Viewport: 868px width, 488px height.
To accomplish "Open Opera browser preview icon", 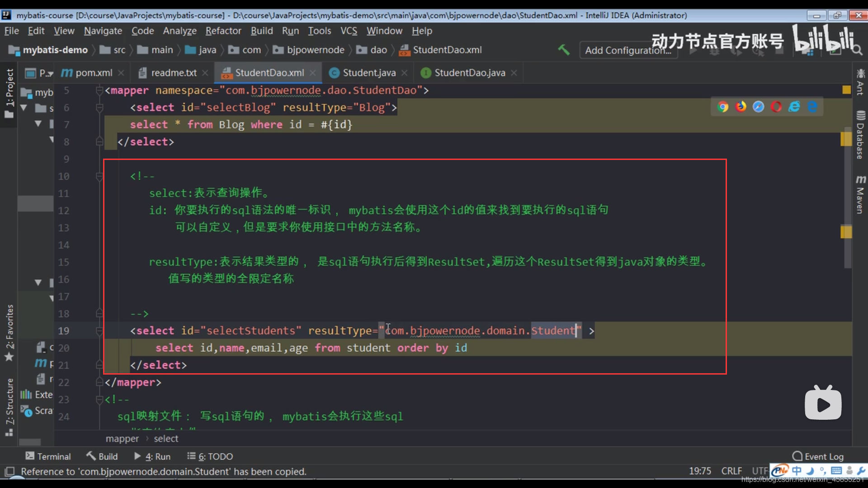I will pyautogui.click(x=776, y=107).
